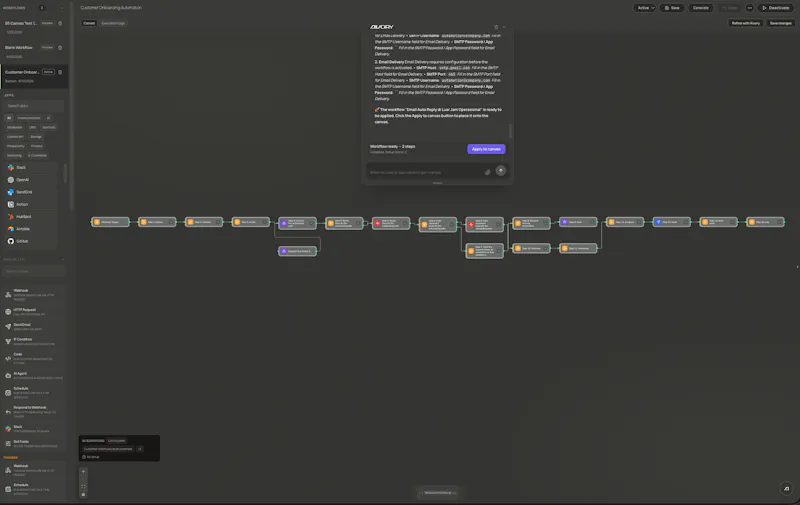800x505 pixels.
Task: Click Refine with Aivory
Action: (745, 23)
